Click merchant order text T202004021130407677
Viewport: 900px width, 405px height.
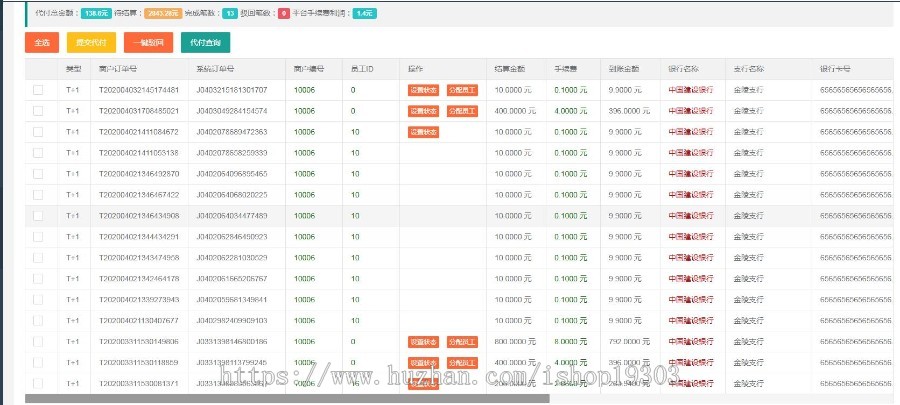coord(139,321)
